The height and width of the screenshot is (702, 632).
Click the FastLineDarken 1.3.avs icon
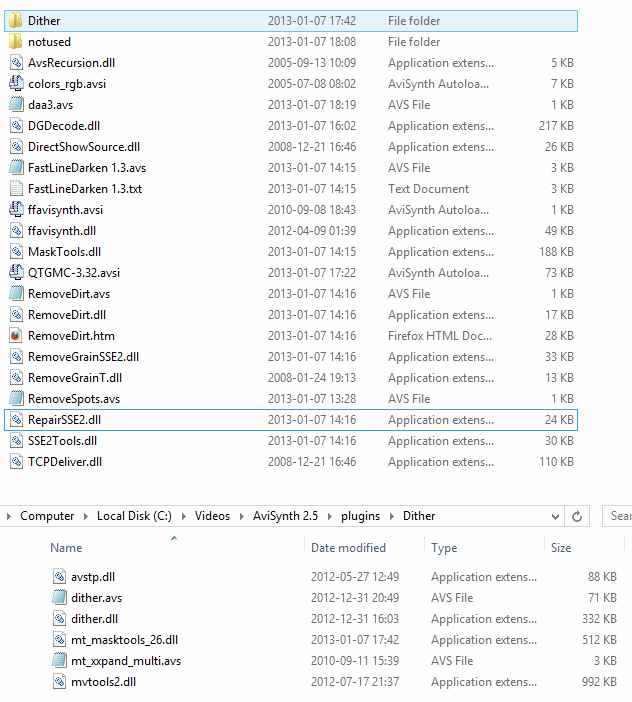(16, 168)
